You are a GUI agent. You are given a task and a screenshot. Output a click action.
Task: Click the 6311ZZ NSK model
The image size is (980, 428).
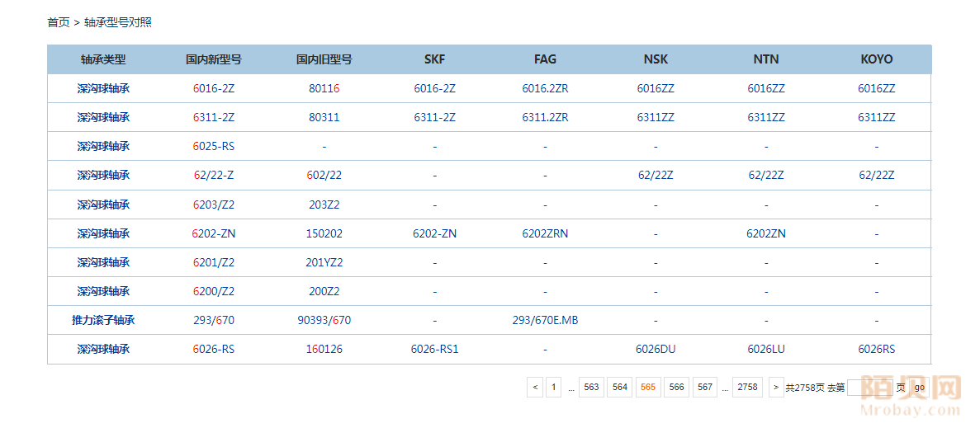(x=656, y=117)
